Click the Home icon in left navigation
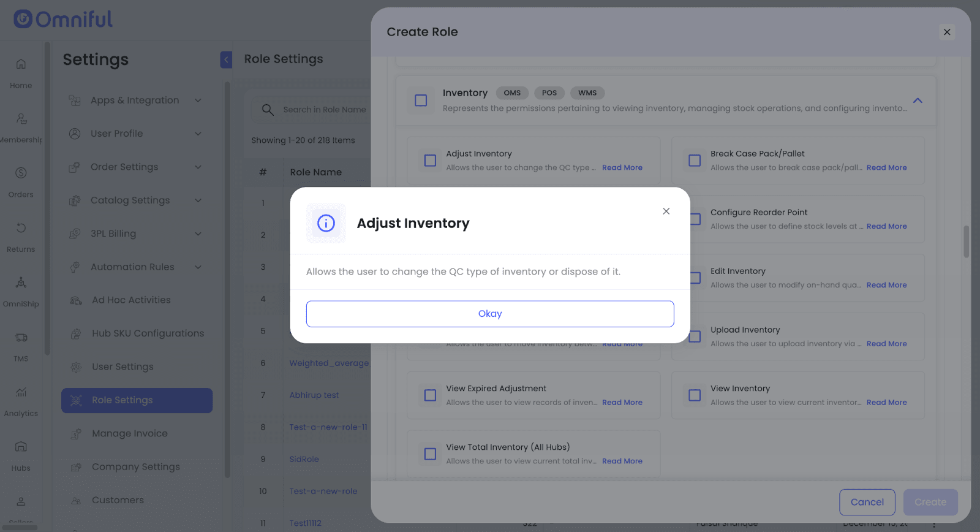The width and height of the screenshot is (980, 532). tap(21, 64)
